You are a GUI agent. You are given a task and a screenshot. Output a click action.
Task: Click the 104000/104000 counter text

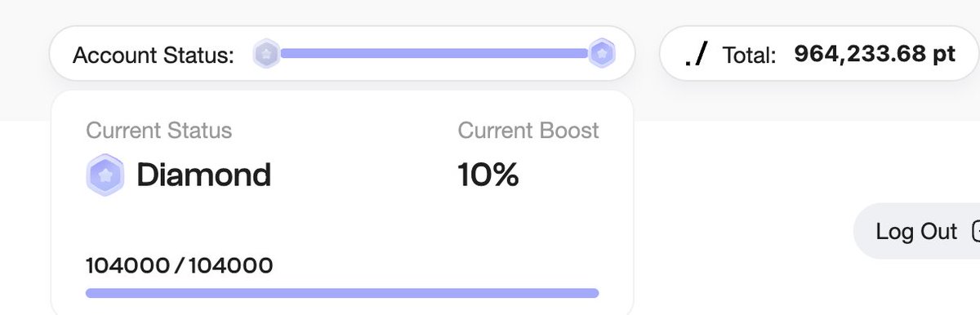point(180,265)
